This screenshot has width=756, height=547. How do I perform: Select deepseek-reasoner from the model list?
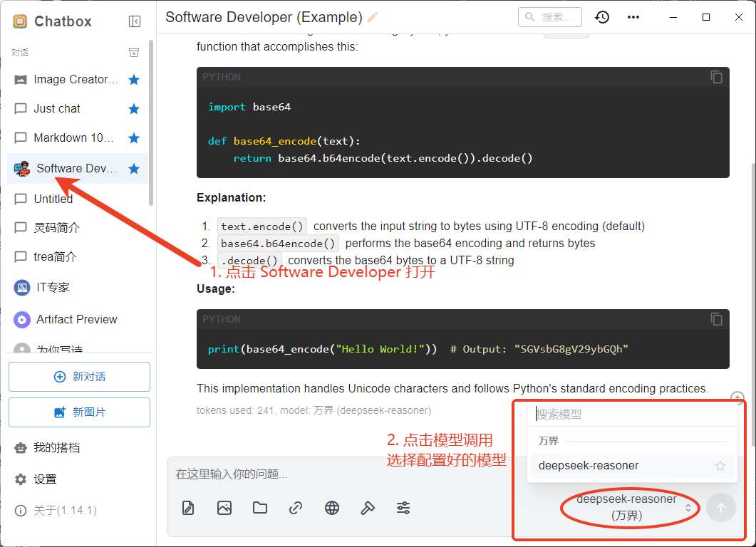click(x=589, y=466)
